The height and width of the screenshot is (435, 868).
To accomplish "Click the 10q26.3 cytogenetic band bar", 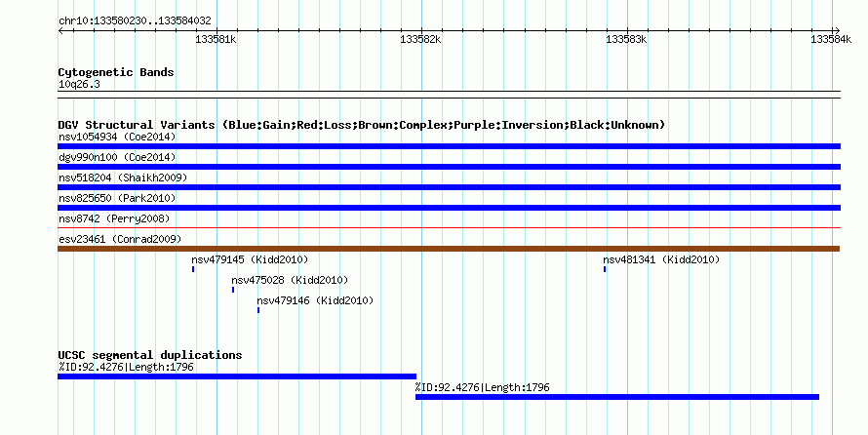I will tap(449, 95).
